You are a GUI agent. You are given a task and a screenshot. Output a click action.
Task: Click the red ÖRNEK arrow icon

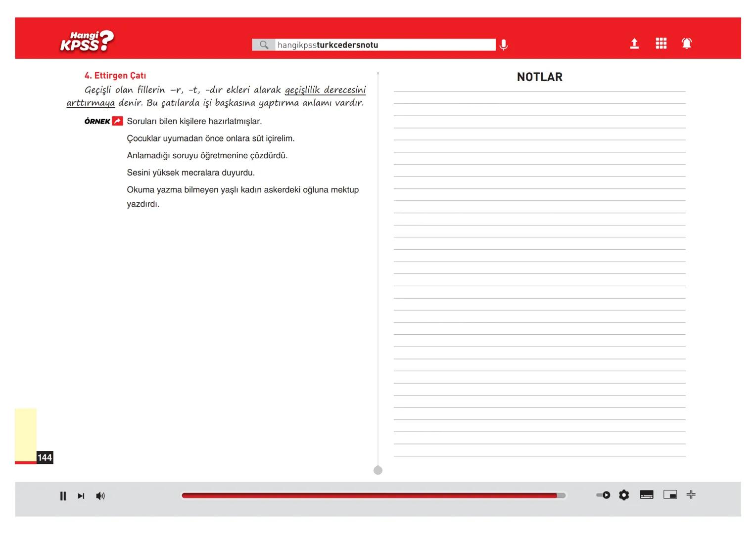tap(117, 121)
